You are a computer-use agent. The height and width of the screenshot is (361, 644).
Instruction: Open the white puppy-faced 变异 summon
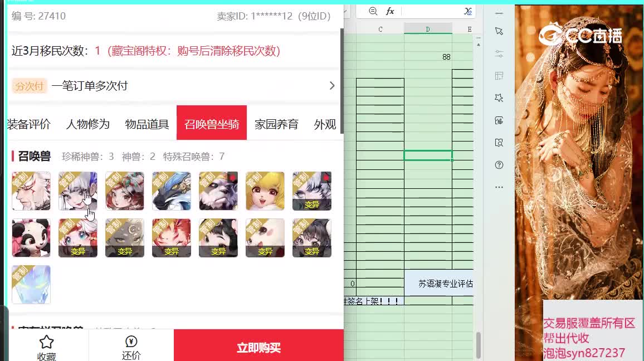tap(265, 238)
